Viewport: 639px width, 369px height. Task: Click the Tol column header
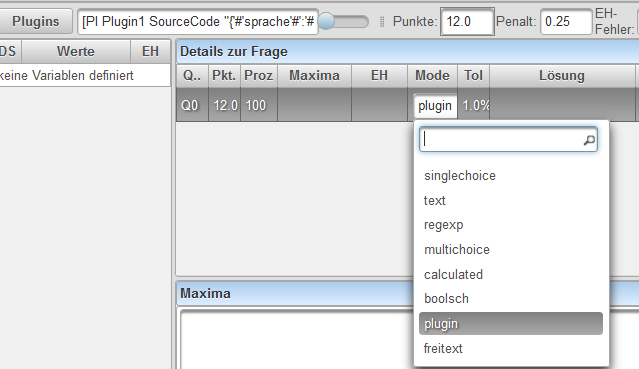click(473, 76)
